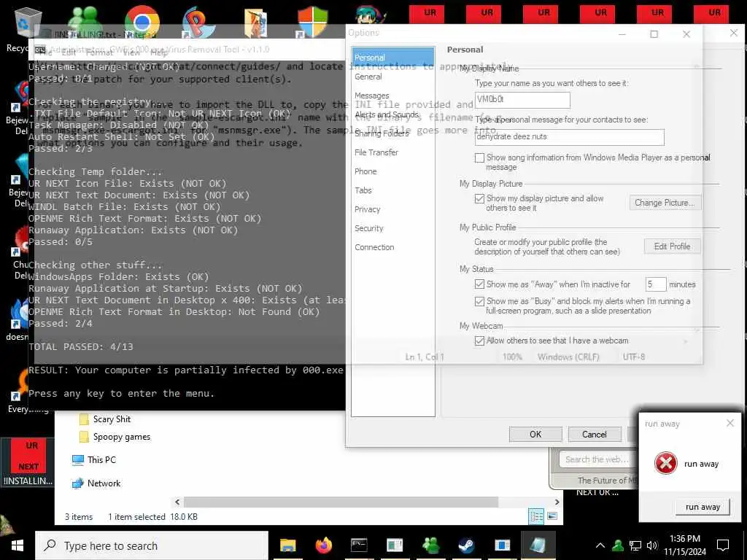The image size is (747, 560).
Task: Switch to Command Prompt on the taskbar
Action: [x=359, y=545]
